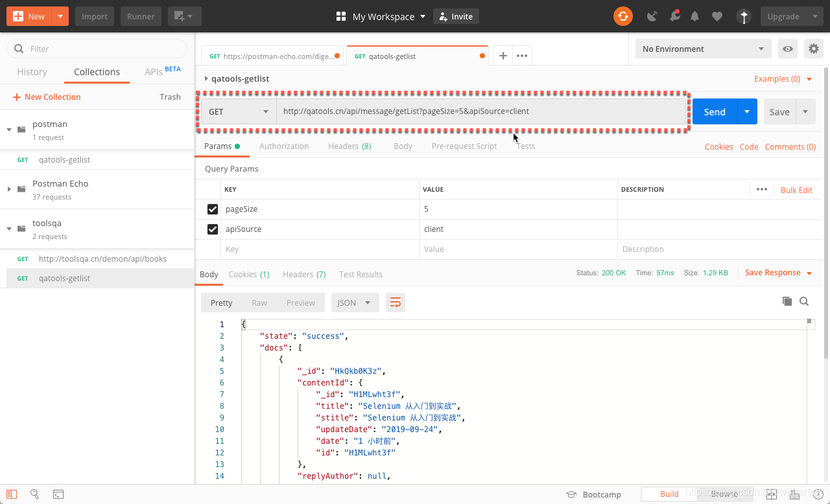The width and height of the screenshot is (830, 504).
Task: Open the satellite capture requests icon
Action: 652,16
